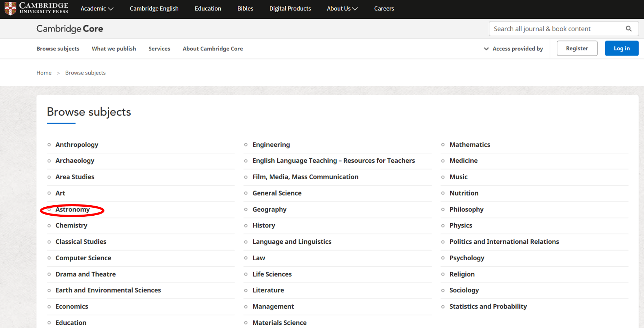The image size is (644, 328).
Task: Expand the About Us dropdown menu
Action: point(342,9)
